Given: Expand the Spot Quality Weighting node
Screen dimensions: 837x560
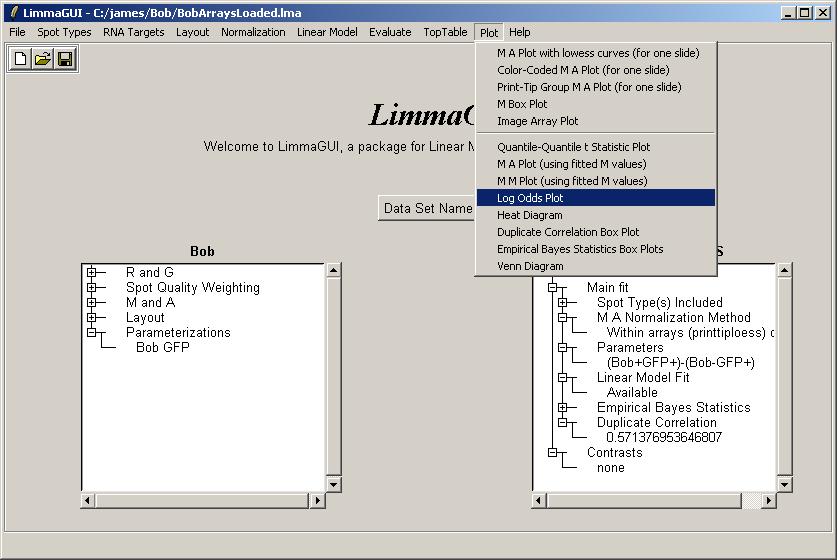Looking at the screenshot, I should (x=92, y=287).
